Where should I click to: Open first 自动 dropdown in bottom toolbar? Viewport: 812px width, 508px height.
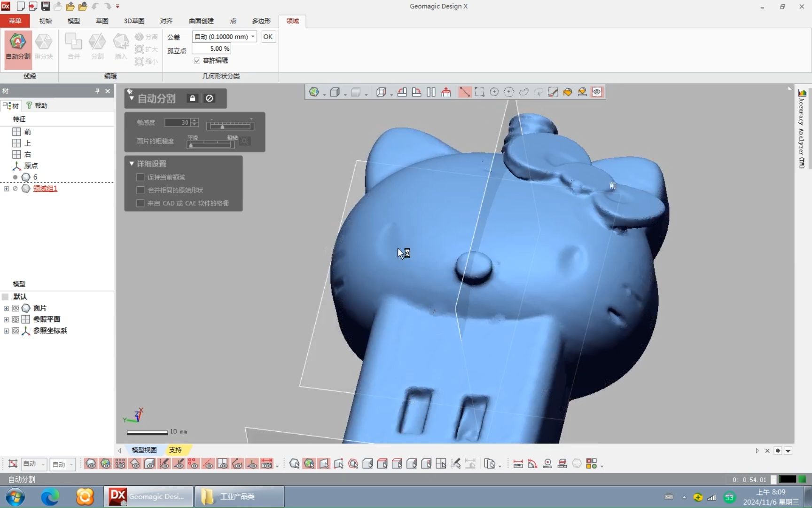click(x=34, y=464)
